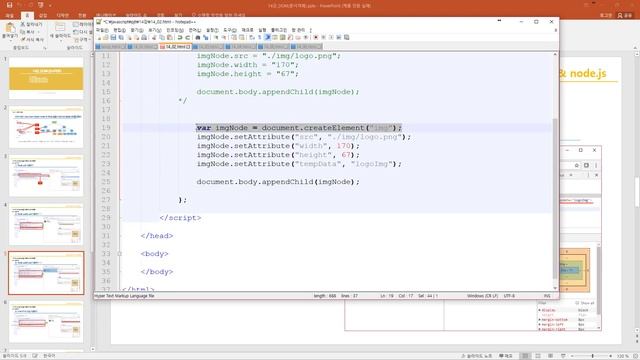The width and height of the screenshot is (640, 360).
Task: Click the Undo icon in Notepad++ toolbar
Action: click(x=179, y=38)
